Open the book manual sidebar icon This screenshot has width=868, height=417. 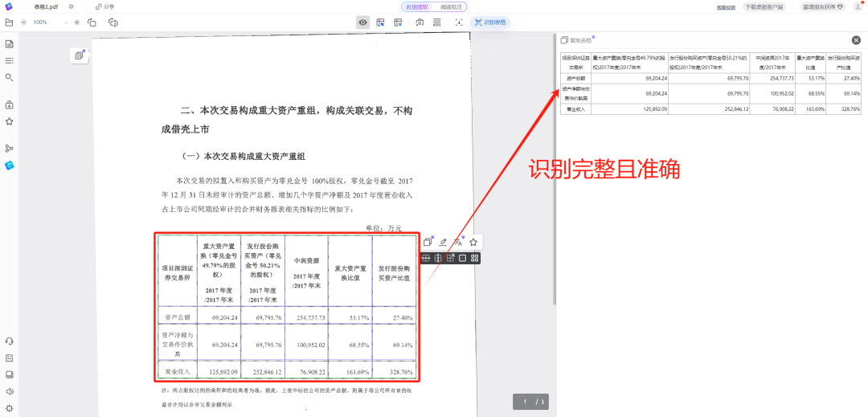click(x=9, y=374)
